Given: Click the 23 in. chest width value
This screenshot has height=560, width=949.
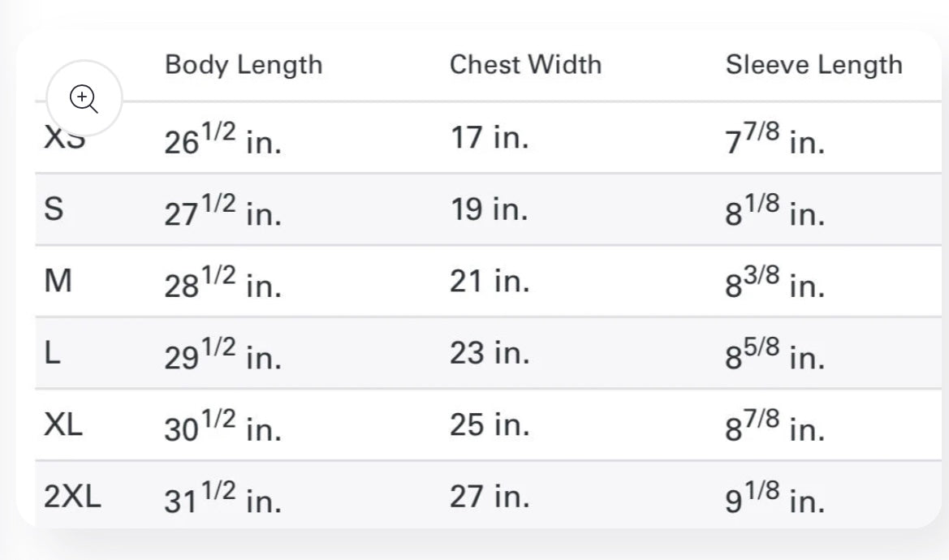Looking at the screenshot, I should pyautogui.click(x=490, y=352).
